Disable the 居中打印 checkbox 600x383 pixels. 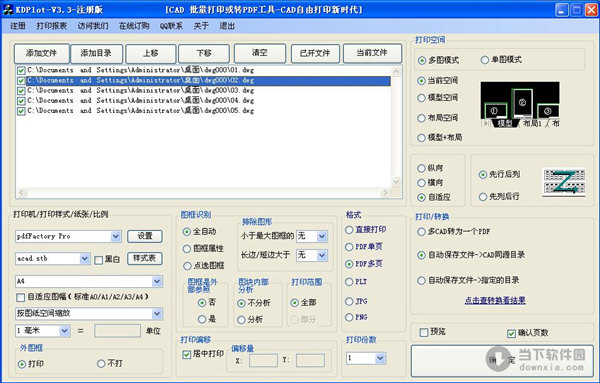pyautogui.click(x=186, y=355)
